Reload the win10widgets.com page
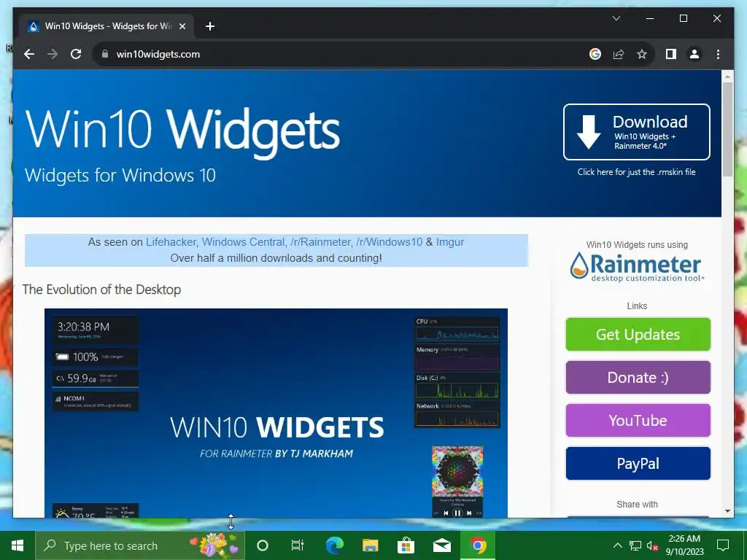This screenshot has width=747, height=560. (76, 54)
